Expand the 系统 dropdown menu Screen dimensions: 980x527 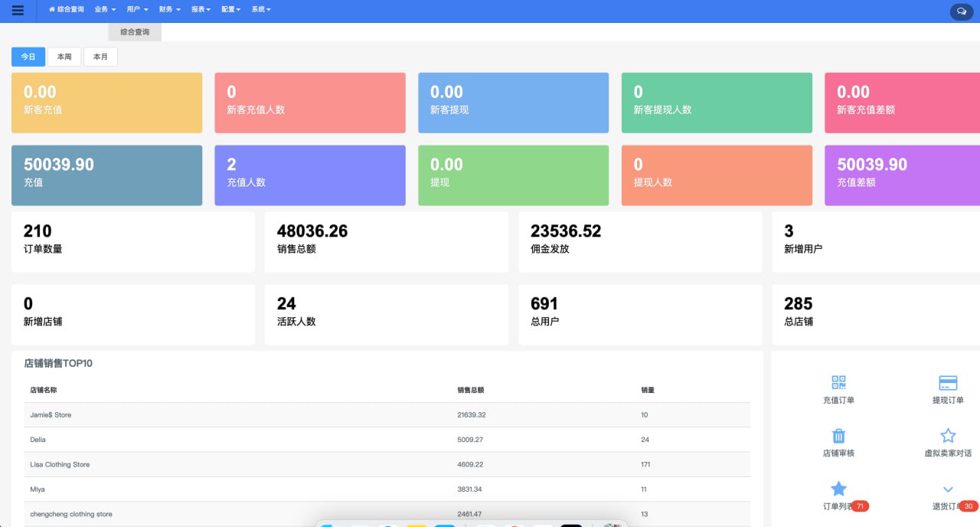pos(260,10)
